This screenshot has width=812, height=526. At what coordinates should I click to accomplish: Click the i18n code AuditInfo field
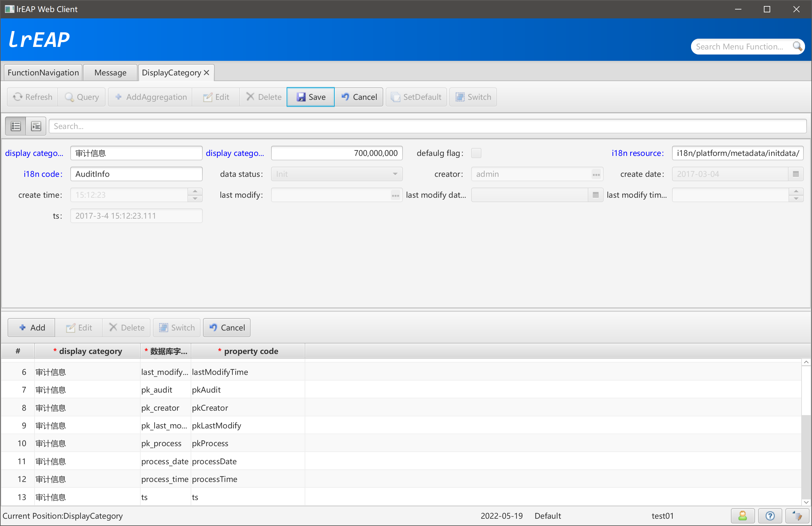136,174
